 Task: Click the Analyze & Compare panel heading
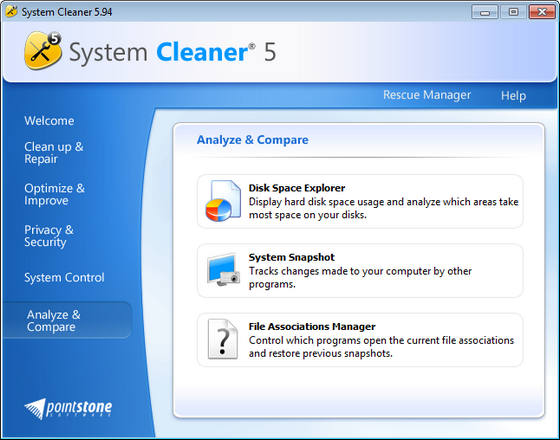click(252, 140)
